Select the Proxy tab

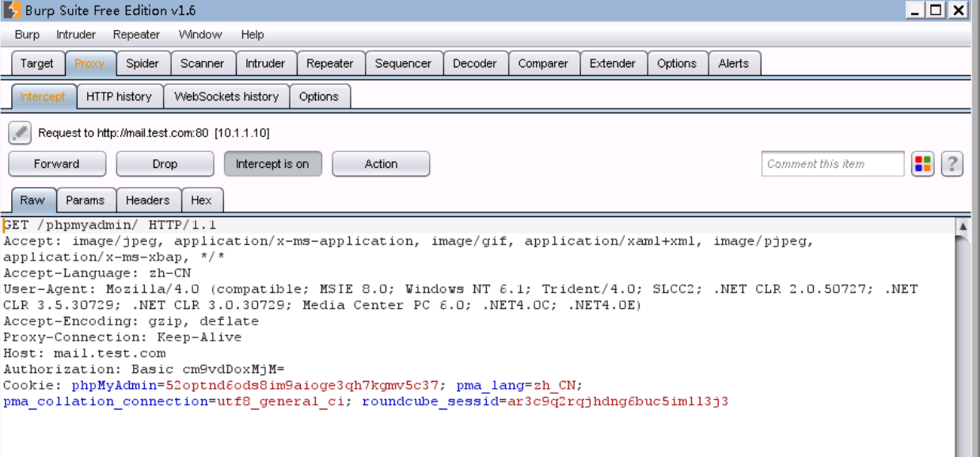(89, 63)
